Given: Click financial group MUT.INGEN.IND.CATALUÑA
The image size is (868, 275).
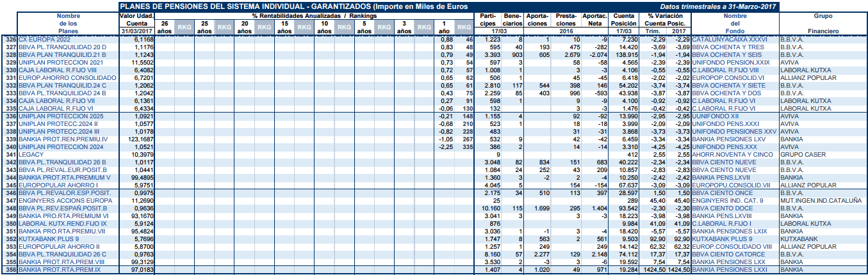Looking at the screenshot, I should [x=821, y=200].
